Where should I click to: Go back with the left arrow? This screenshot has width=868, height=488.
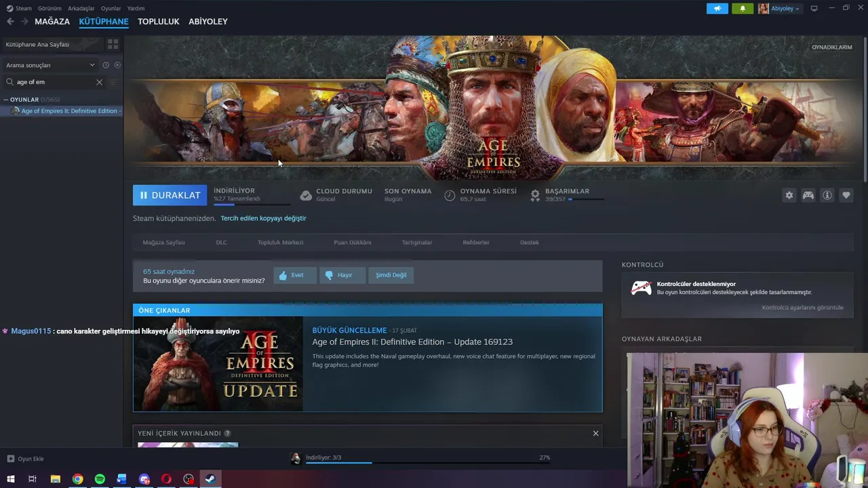pos(10,22)
